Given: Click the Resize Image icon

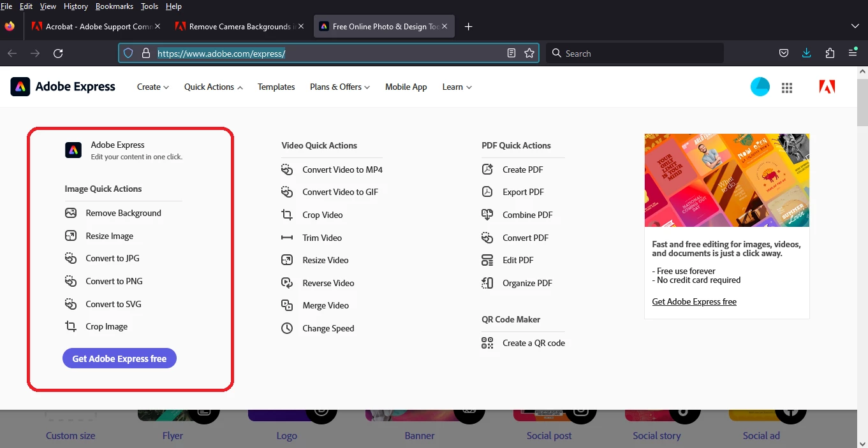Looking at the screenshot, I should click(71, 236).
